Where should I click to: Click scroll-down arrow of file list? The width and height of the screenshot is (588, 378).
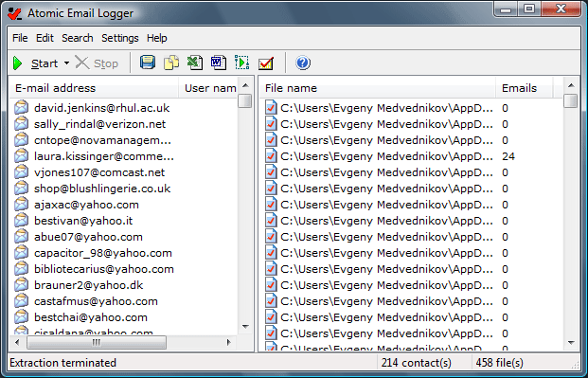(571, 342)
